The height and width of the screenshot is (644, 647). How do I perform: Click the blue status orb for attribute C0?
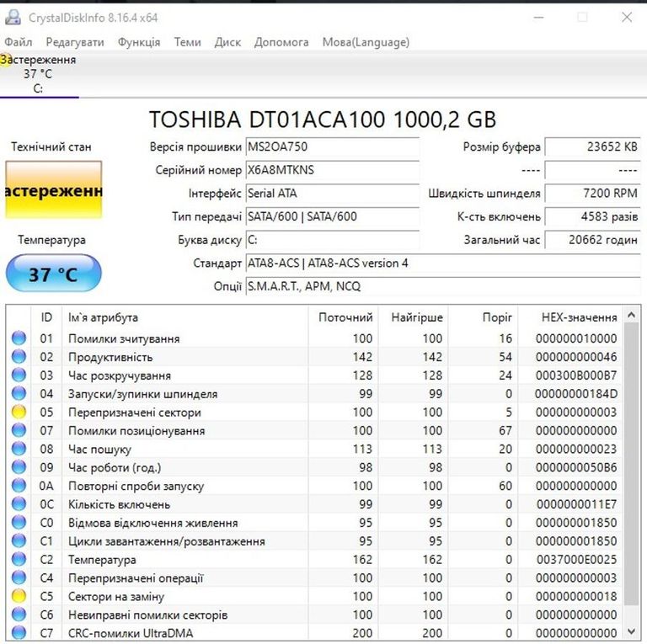click(x=19, y=523)
